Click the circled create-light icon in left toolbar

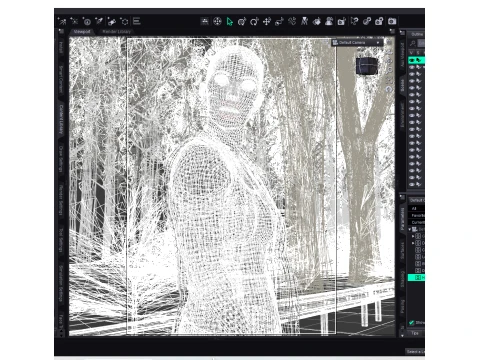(87, 22)
